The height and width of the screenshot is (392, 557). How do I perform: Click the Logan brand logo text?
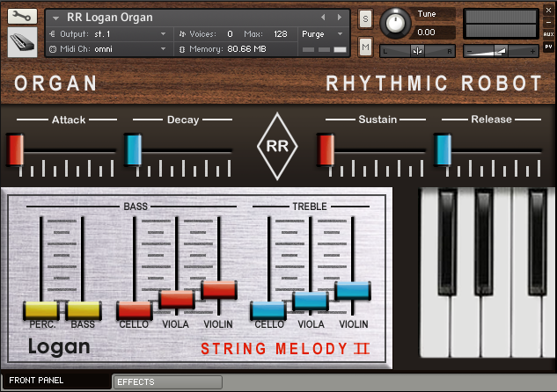pyautogui.click(x=59, y=346)
